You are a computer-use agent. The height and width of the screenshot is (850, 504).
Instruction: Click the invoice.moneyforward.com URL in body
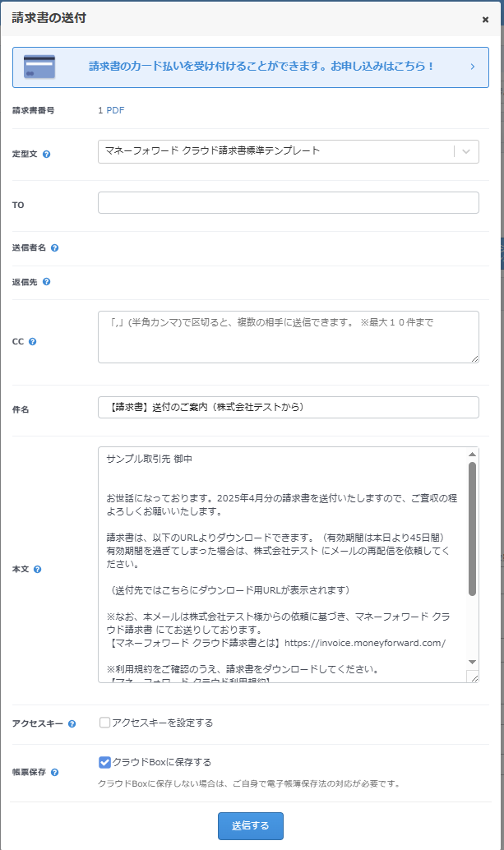365,643
